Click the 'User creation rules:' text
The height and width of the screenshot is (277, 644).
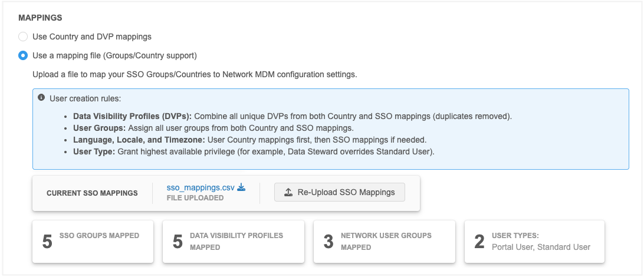86,98
